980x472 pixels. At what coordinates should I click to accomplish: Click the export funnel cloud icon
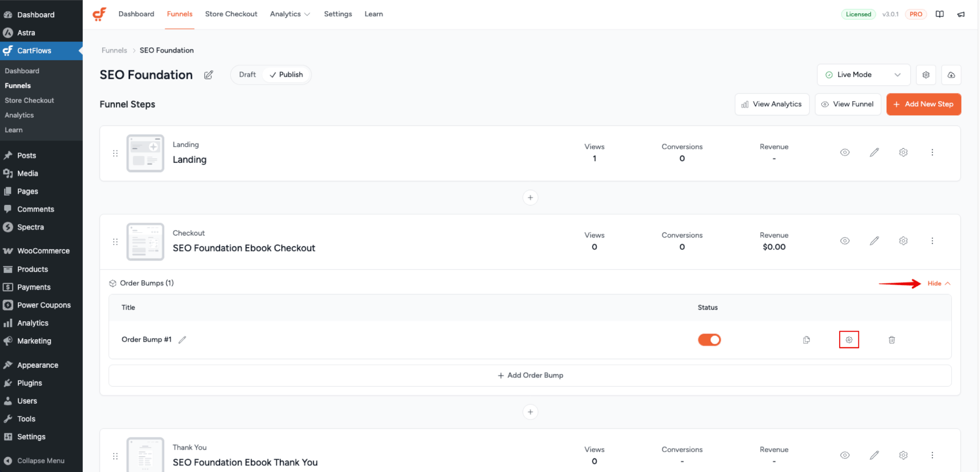951,75
